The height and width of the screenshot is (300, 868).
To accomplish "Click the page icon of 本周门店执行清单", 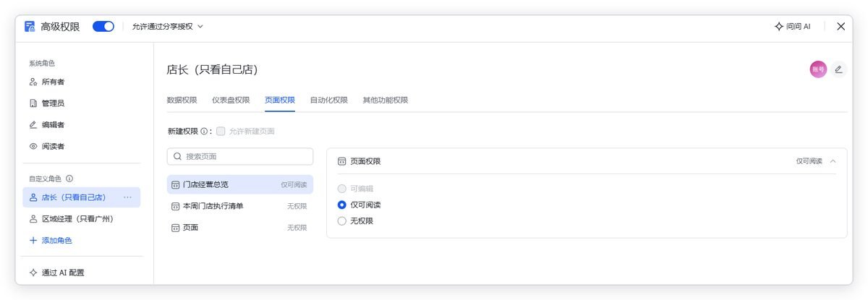I will (175, 206).
